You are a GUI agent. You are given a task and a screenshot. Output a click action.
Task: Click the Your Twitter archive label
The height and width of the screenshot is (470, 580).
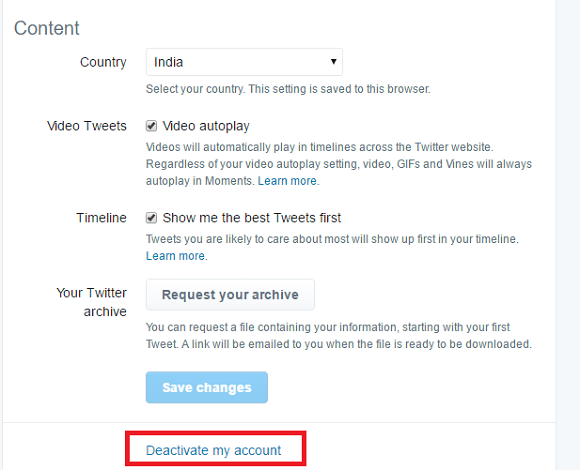(92, 302)
